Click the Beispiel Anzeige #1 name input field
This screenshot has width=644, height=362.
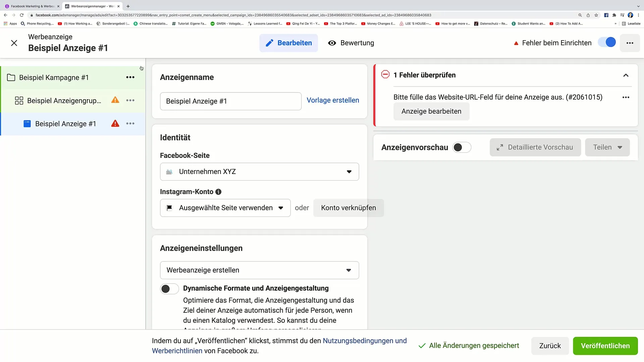tap(230, 101)
